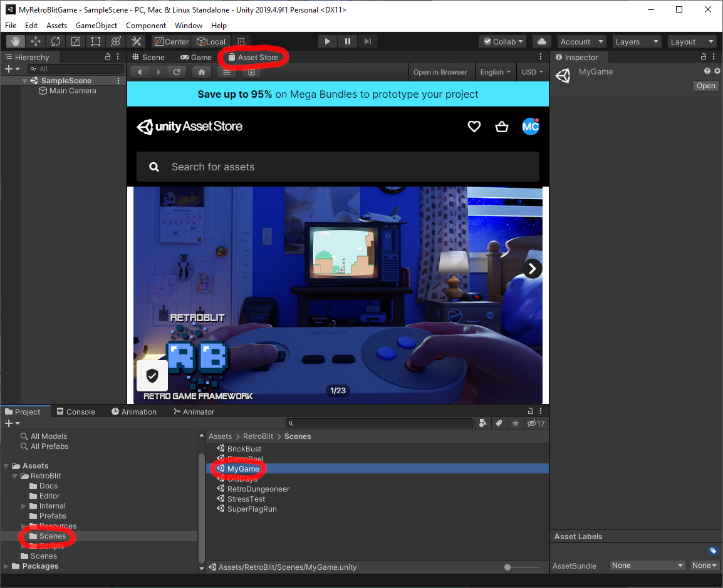Viewport: 723px width, 588px height.
Task: Search by Label icon in Project
Action: [499, 423]
